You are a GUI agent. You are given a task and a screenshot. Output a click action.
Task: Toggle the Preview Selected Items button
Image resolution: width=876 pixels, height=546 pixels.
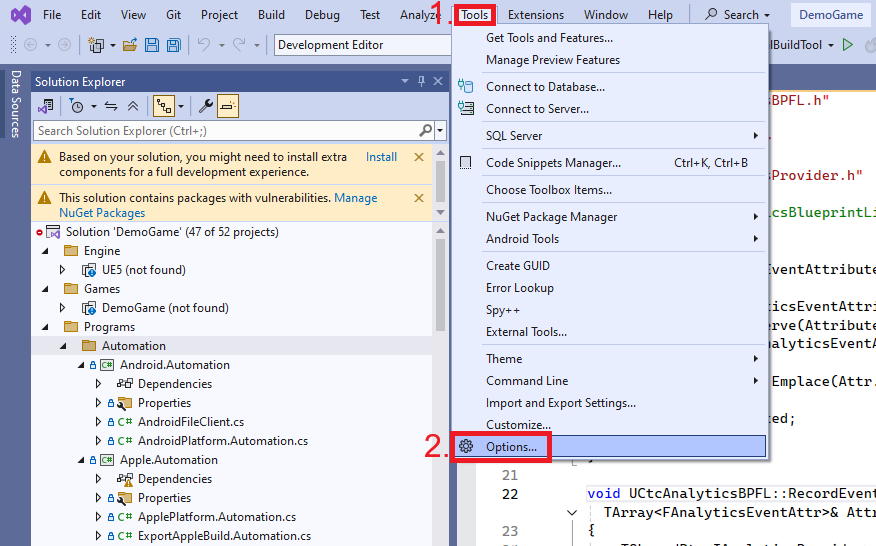click(228, 106)
